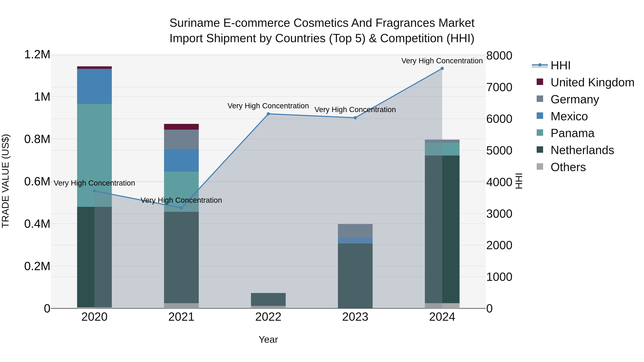Viewport: 644px width, 362px height.
Task: Click the 2024 Netherlands bar segment
Action: (442, 229)
